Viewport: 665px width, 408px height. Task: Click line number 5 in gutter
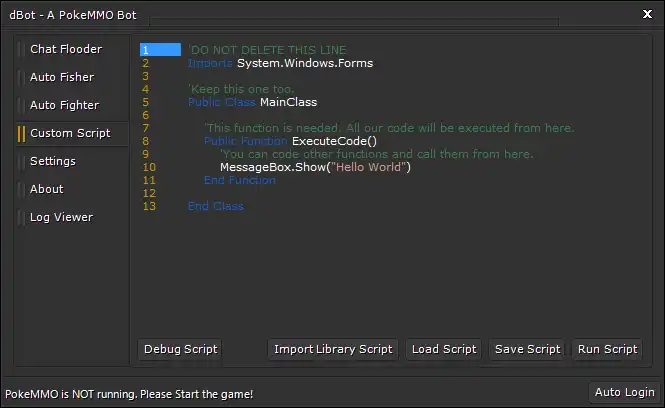[145, 102]
